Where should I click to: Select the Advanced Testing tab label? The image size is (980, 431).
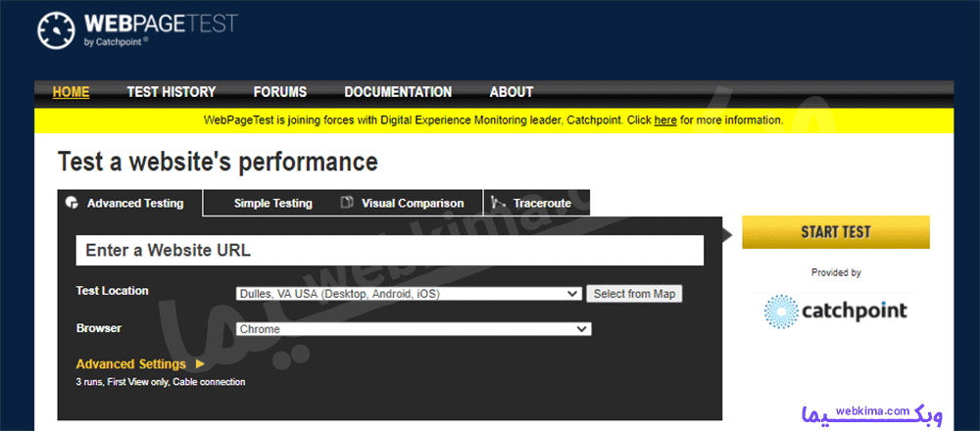point(135,203)
